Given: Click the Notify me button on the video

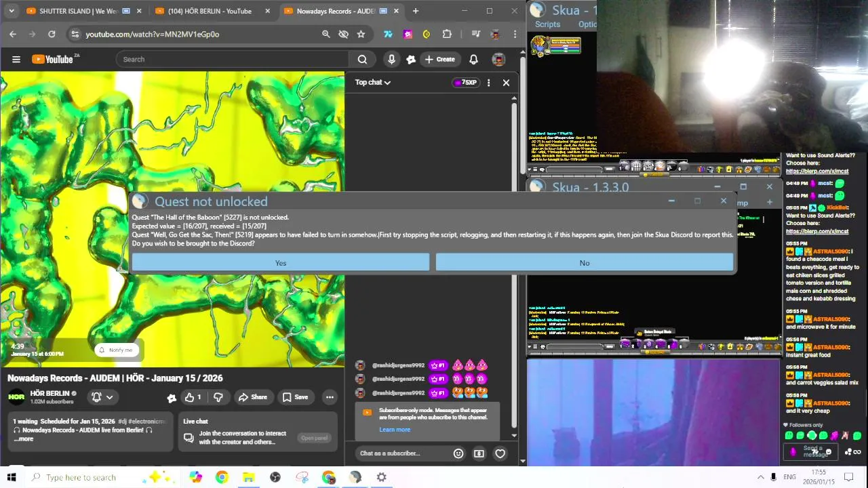Looking at the screenshot, I should (x=116, y=350).
